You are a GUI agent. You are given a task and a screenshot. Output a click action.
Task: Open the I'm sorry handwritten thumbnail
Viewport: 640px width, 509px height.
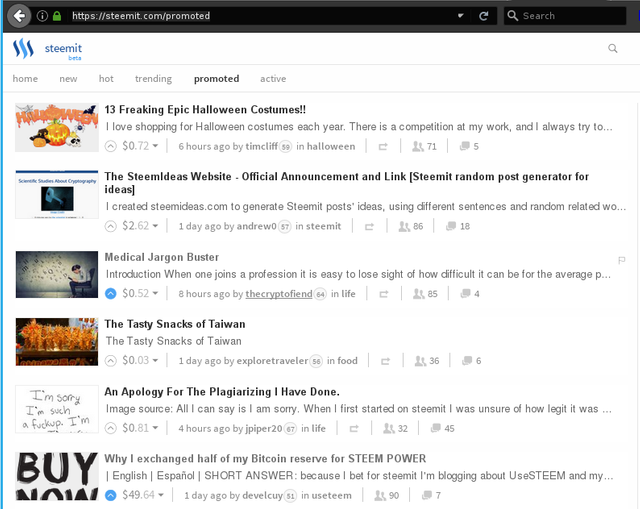(x=57, y=409)
